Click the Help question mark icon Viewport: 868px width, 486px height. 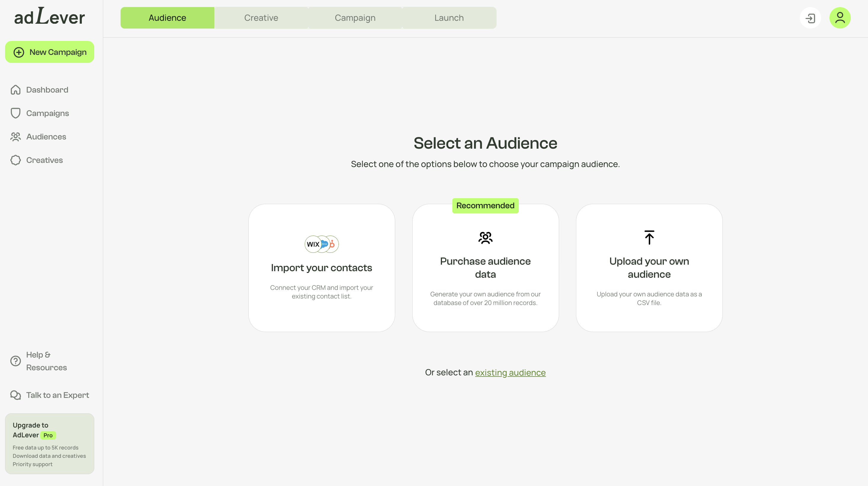coord(15,361)
